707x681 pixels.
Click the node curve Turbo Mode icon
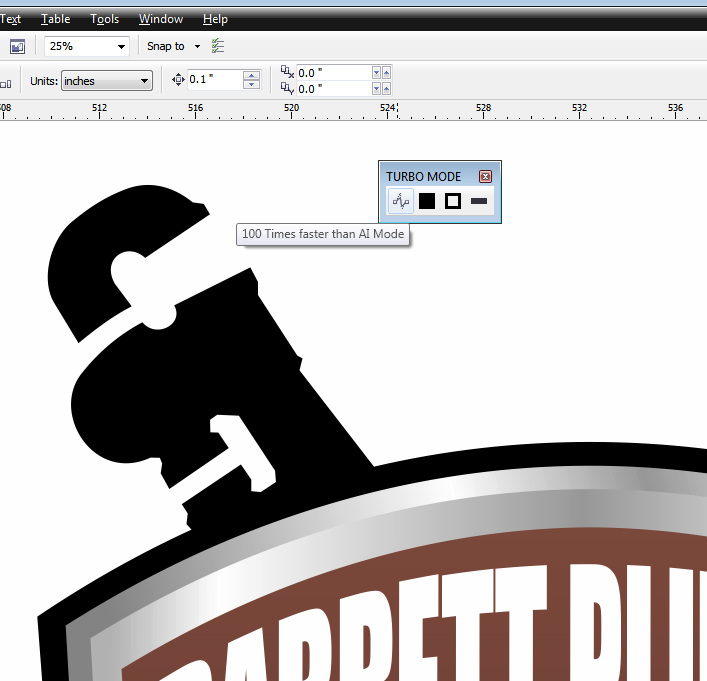pyautogui.click(x=400, y=201)
